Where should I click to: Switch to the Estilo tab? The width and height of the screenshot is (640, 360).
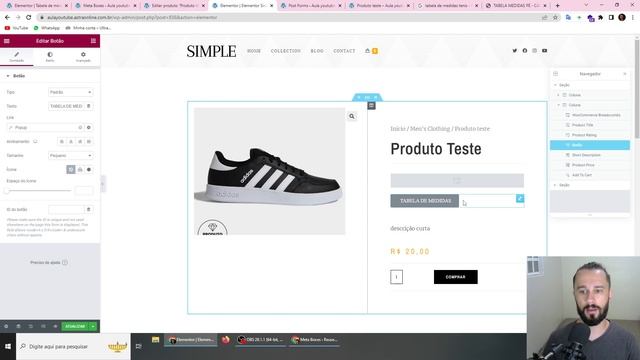click(50, 57)
